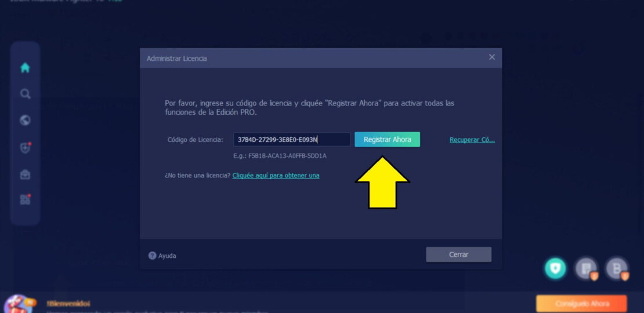Click the ¿No tiene una licencia? text

pos(198,176)
